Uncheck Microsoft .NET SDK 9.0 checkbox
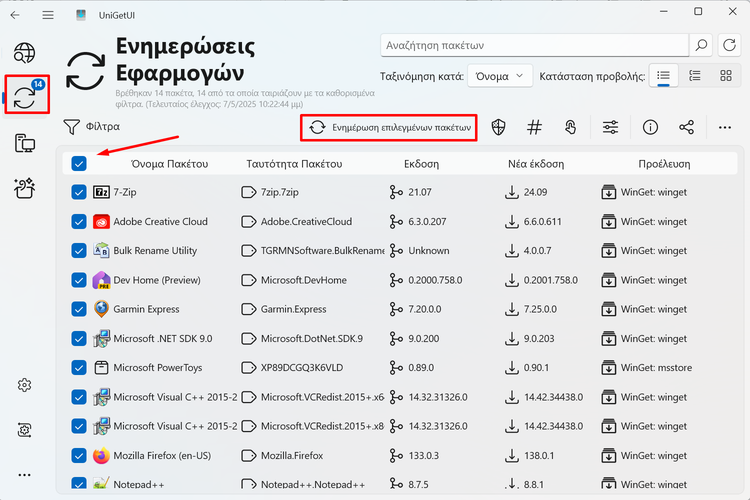Viewport: 750px width, 500px height. [x=79, y=339]
